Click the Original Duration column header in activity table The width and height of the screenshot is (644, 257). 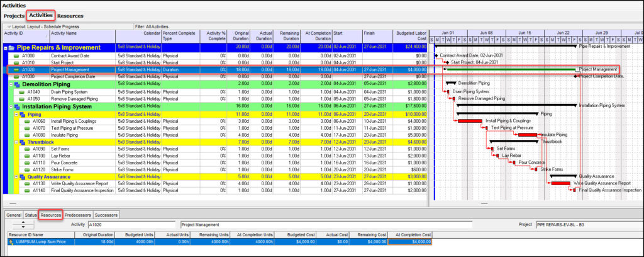(239, 36)
